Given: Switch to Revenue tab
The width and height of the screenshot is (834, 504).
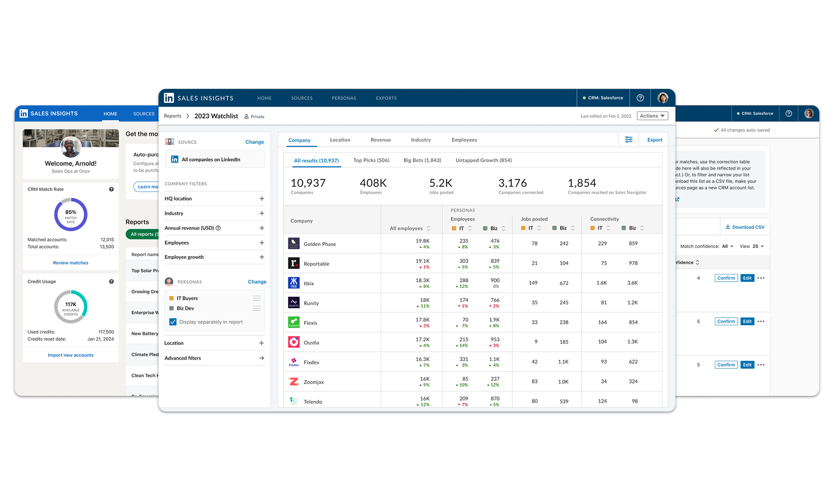Looking at the screenshot, I should tap(381, 140).
